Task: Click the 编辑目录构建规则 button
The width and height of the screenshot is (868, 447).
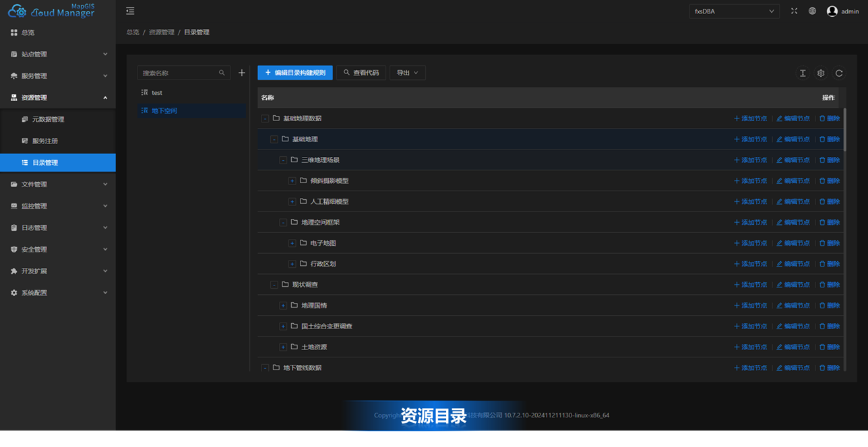Action: click(295, 73)
